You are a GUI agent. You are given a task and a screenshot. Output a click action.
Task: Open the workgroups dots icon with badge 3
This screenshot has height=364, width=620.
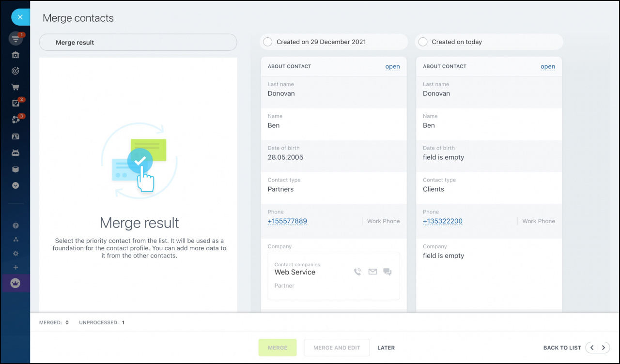click(15, 120)
